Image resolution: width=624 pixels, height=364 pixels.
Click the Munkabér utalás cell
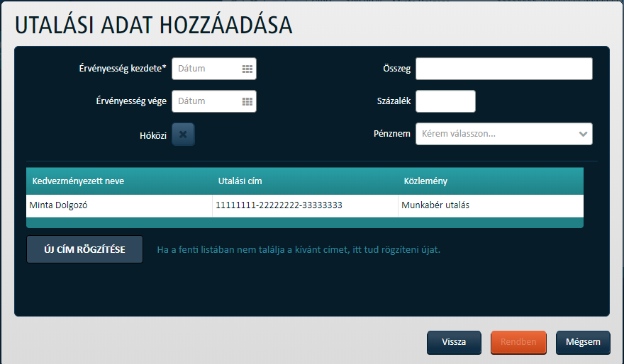(x=491, y=205)
